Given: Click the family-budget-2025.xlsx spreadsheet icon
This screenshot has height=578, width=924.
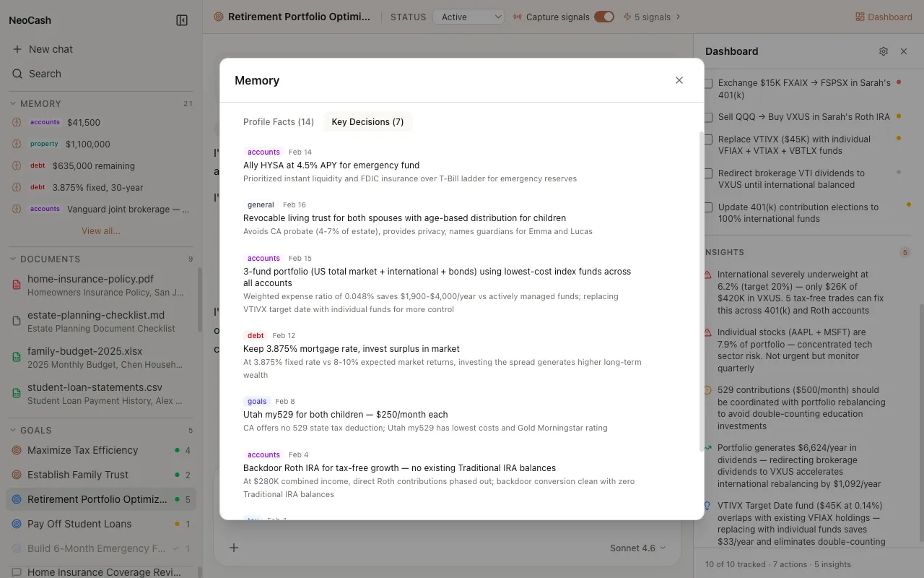Looking at the screenshot, I should 17,357.
